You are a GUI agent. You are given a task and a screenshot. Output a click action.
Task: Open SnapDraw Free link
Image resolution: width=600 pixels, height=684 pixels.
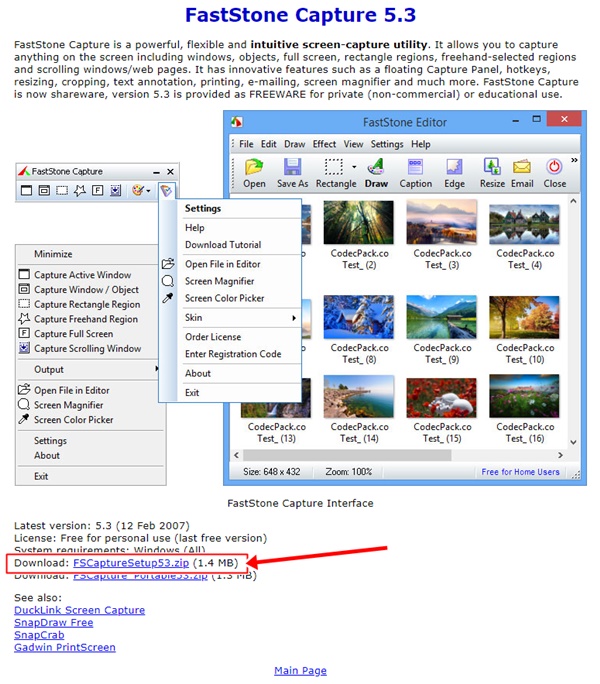coord(54,622)
